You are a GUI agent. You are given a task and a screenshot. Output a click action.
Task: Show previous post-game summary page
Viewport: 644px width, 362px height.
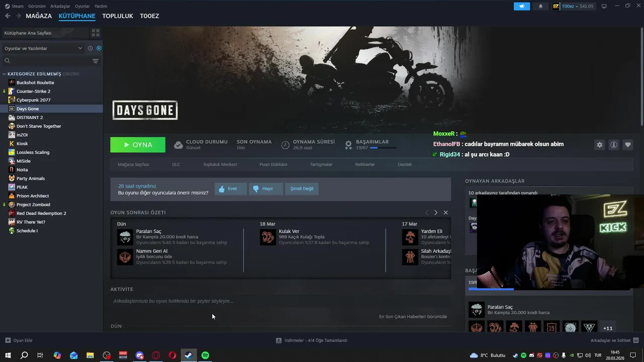tap(427, 213)
